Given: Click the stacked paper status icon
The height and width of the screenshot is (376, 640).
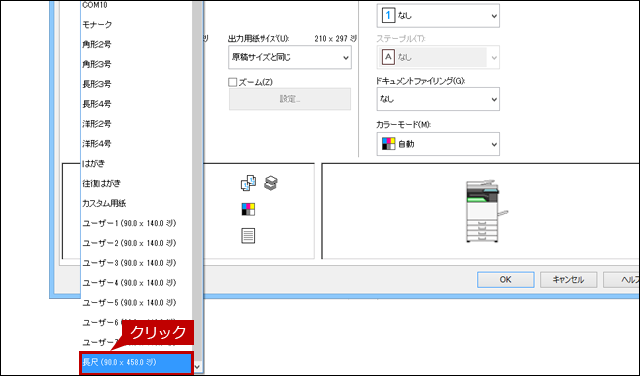Looking at the screenshot, I should 271,183.
